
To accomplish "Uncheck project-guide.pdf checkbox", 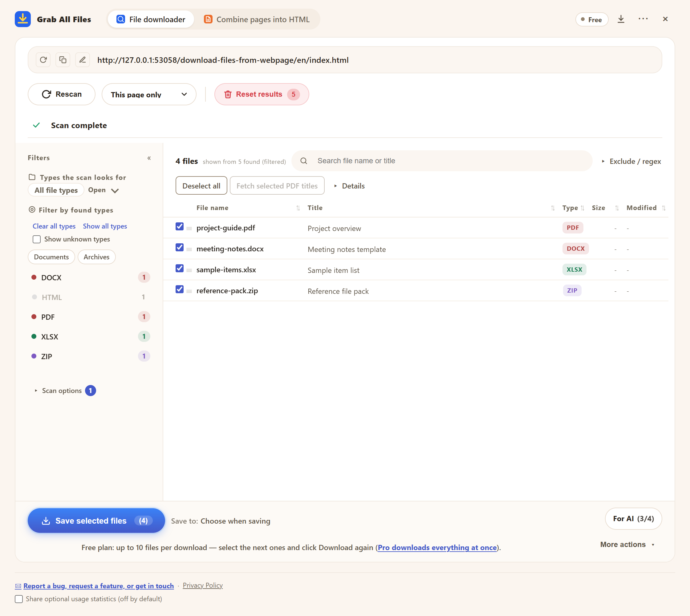I will (x=180, y=226).
